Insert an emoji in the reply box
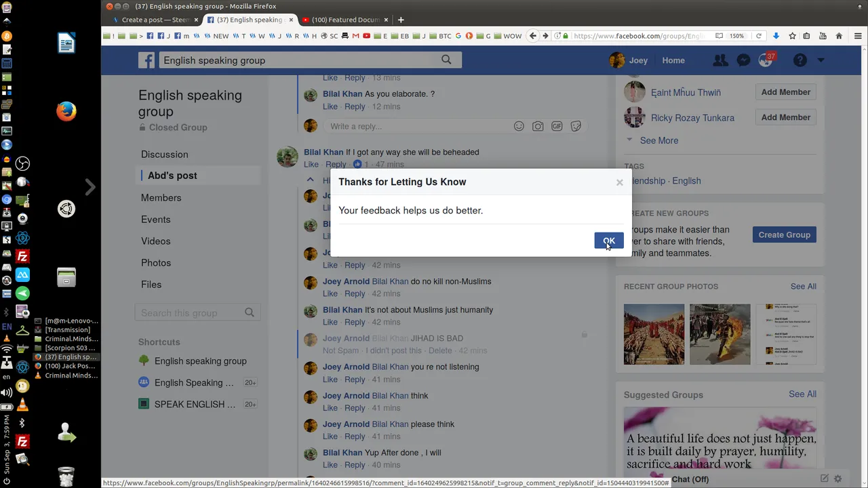The height and width of the screenshot is (488, 868). [x=519, y=126]
